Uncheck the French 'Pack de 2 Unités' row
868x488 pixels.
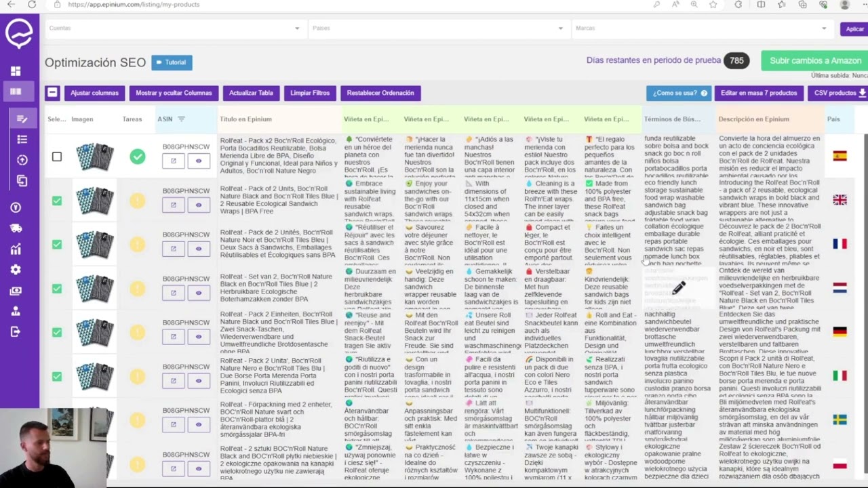click(57, 244)
